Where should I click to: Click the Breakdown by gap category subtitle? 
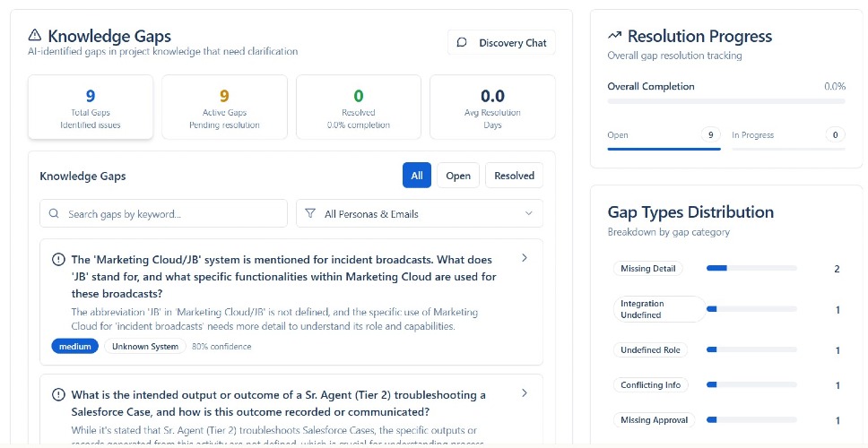[669, 232]
